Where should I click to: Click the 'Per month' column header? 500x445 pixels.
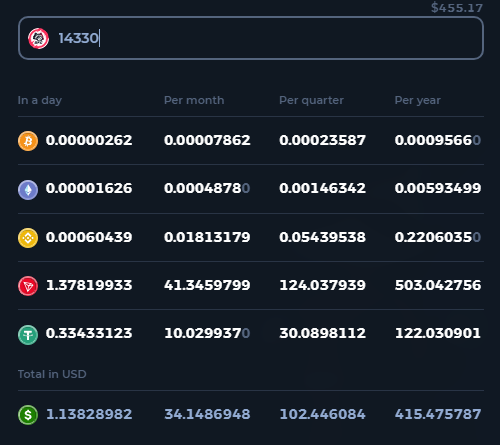(194, 100)
